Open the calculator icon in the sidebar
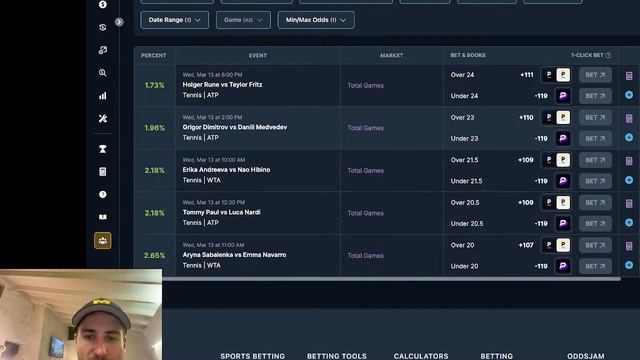 tap(103, 171)
